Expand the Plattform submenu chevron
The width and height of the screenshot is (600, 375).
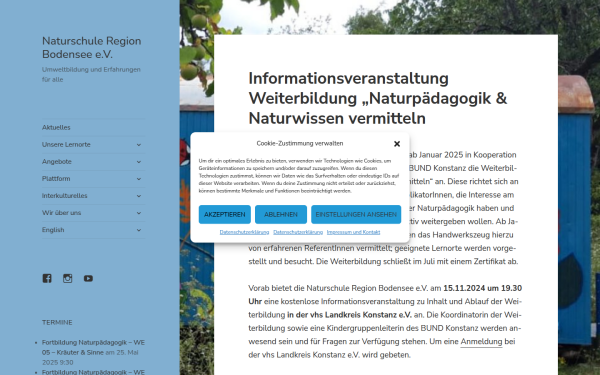(x=139, y=179)
